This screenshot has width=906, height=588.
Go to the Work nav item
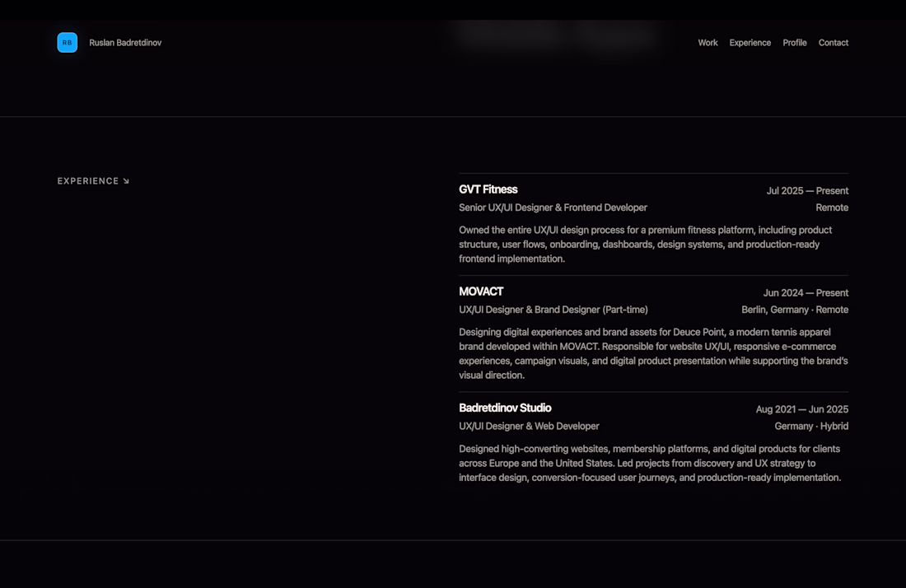pyautogui.click(x=708, y=43)
